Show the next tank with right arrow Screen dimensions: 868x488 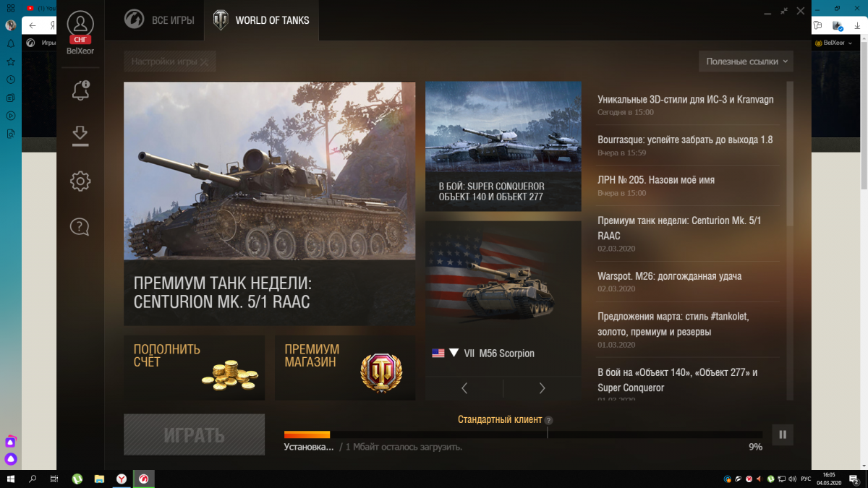tap(542, 388)
